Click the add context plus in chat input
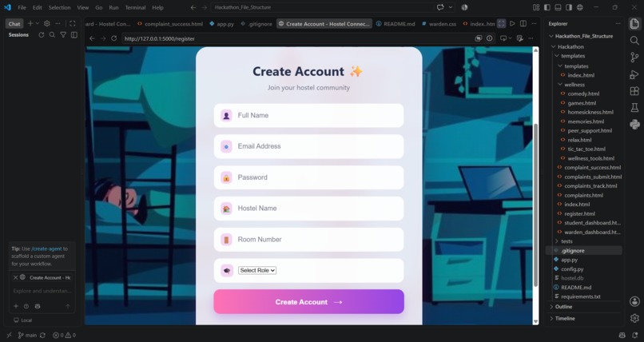644x342 pixels. pos(16,306)
